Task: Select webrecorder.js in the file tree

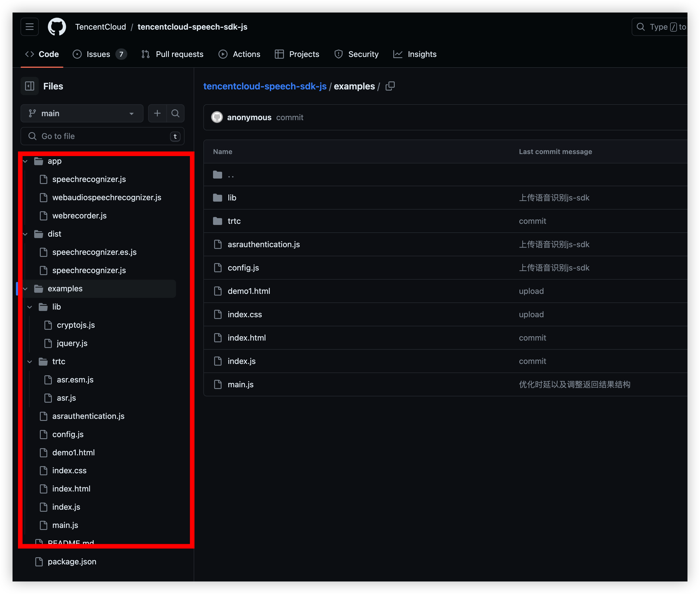Action: (79, 216)
